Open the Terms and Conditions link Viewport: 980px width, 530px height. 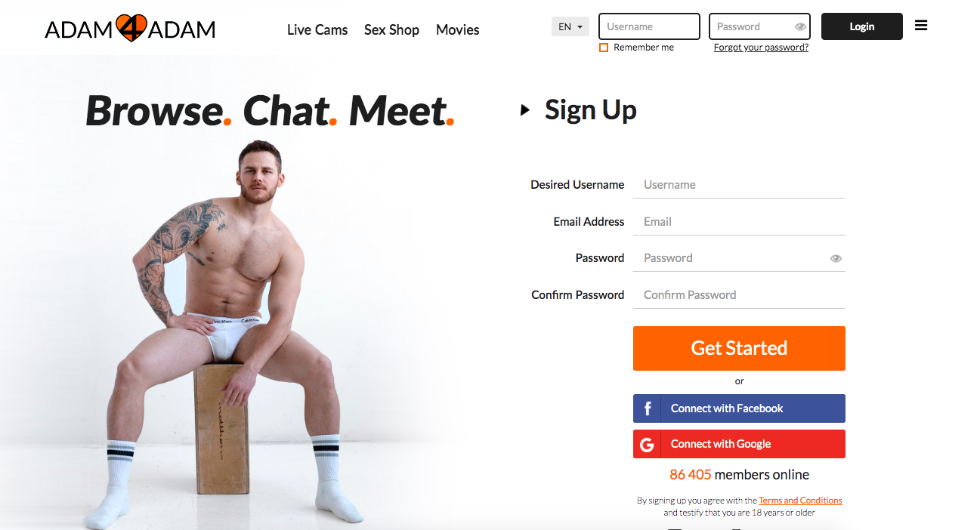click(800, 501)
